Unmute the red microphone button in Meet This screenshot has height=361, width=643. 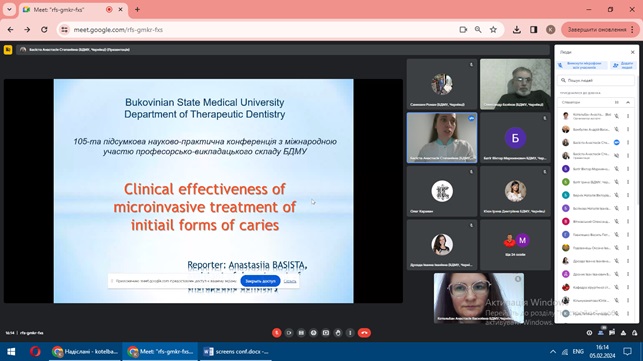click(277, 333)
